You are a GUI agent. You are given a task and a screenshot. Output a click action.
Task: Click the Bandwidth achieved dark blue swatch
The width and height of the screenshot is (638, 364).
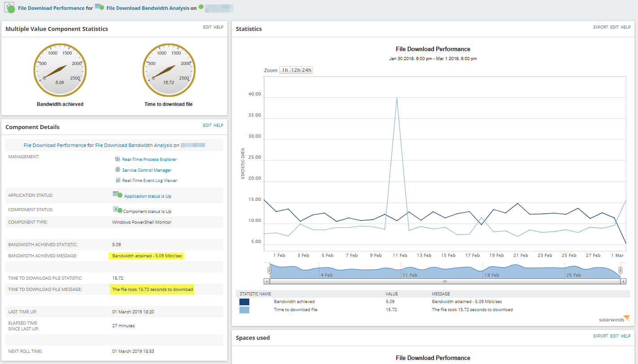[244, 302]
